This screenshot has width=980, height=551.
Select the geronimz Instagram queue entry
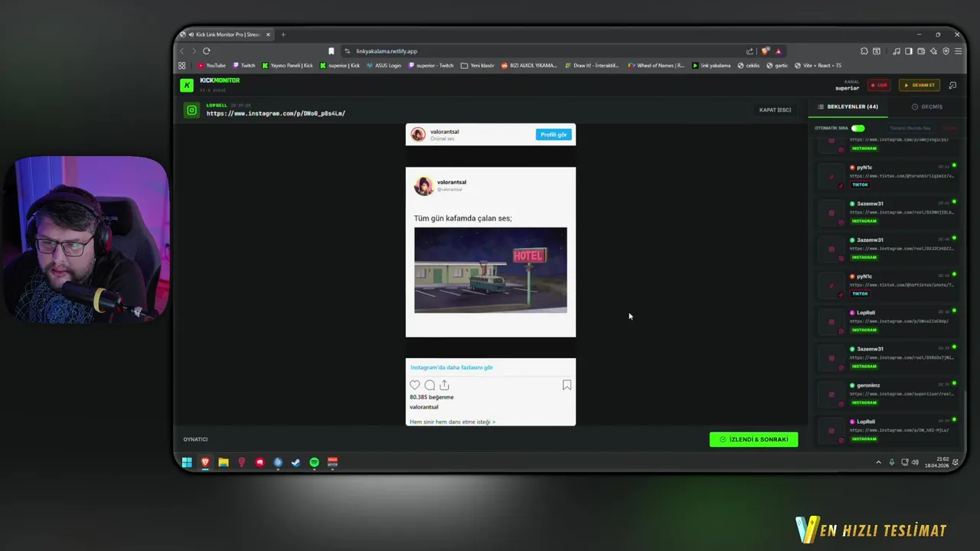point(888,393)
